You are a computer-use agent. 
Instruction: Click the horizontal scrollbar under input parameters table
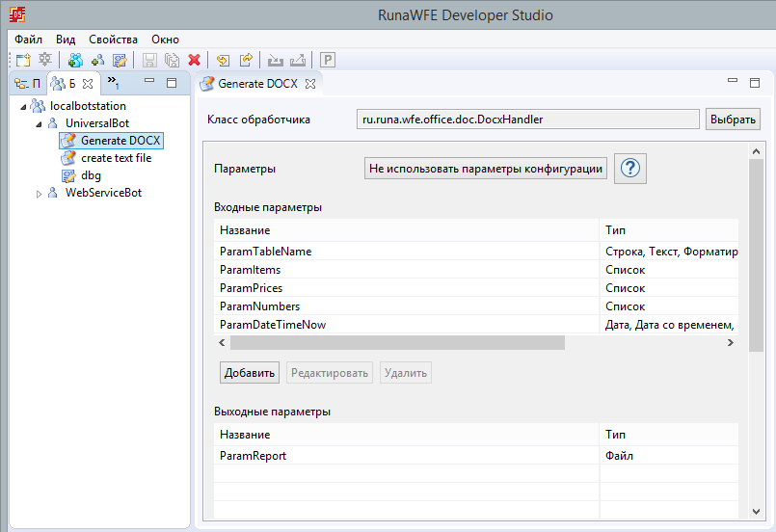(397, 342)
